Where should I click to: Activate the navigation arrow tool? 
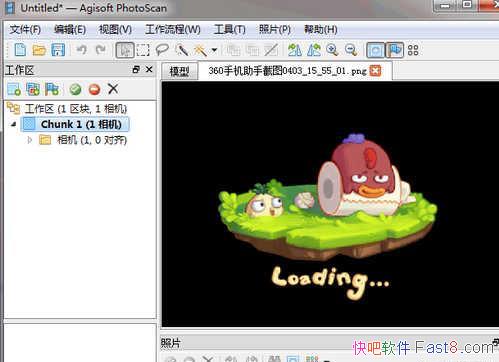[x=125, y=50]
